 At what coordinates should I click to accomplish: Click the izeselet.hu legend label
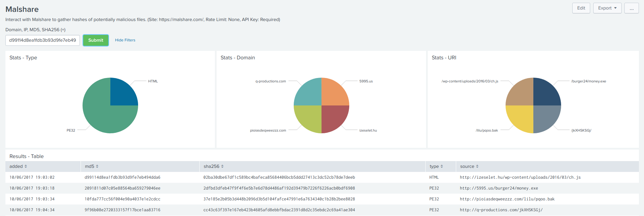[368, 131]
